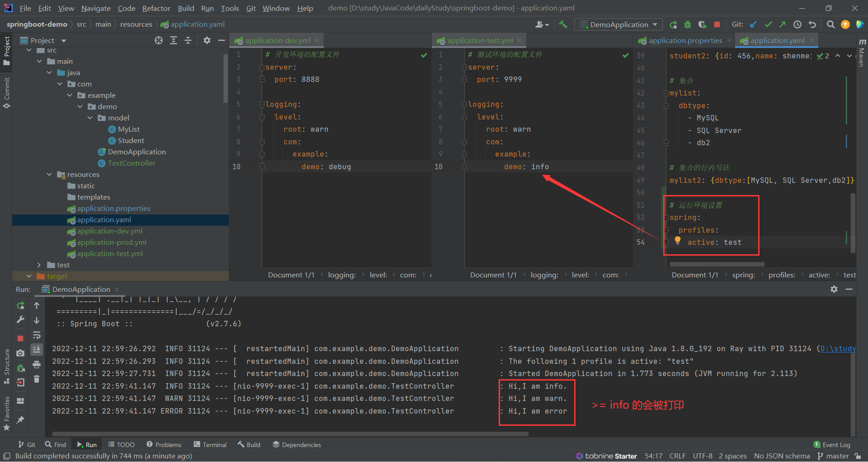This screenshot has width=868, height=462.
Task: Open Search Everywhere magnifier
Action: (x=830, y=24)
